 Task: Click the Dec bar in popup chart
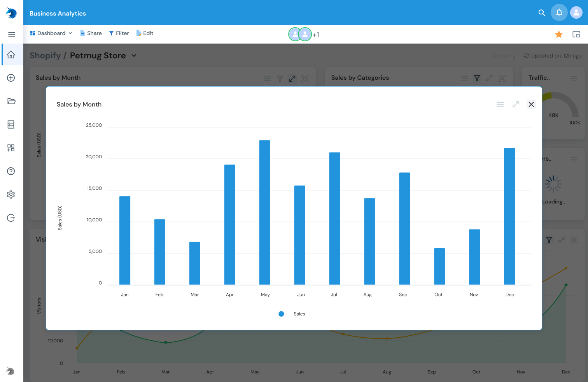[x=509, y=216]
